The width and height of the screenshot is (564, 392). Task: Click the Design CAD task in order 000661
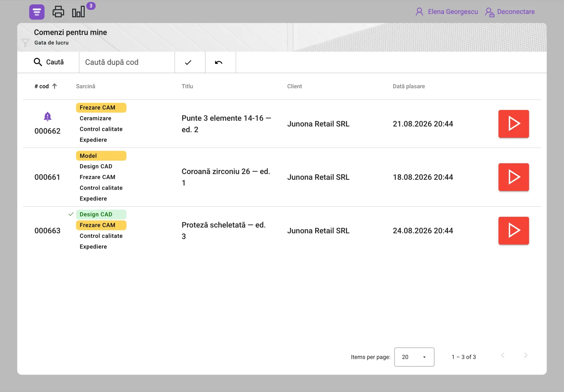click(x=96, y=166)
